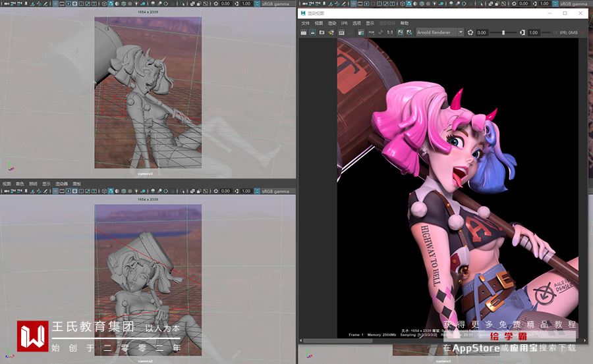Screen dimensions: 593x364
Task: Click the Render View exposure slider handle
Action: [503, 32]
